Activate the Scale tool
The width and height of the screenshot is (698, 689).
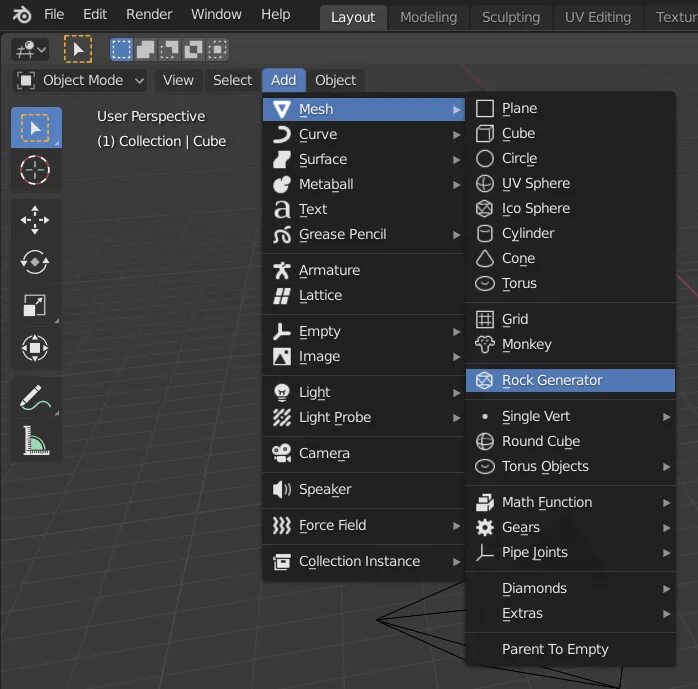pos(35,305)
